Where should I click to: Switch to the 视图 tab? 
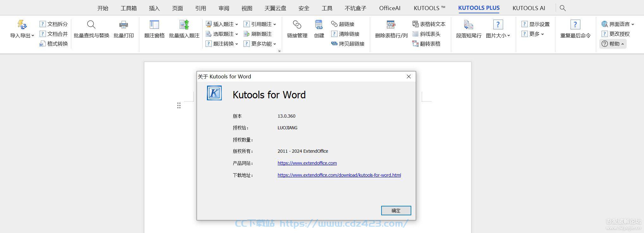(x=247, y=8)
